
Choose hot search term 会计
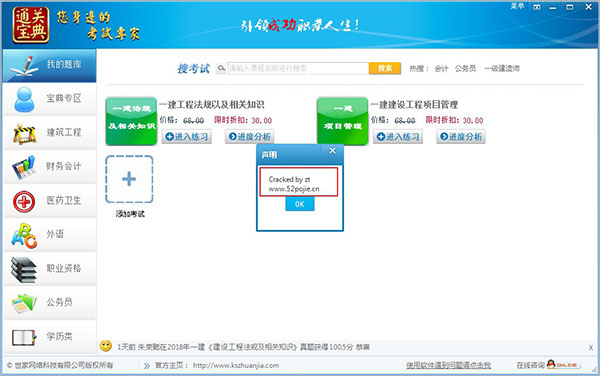[x=441, y=68]
